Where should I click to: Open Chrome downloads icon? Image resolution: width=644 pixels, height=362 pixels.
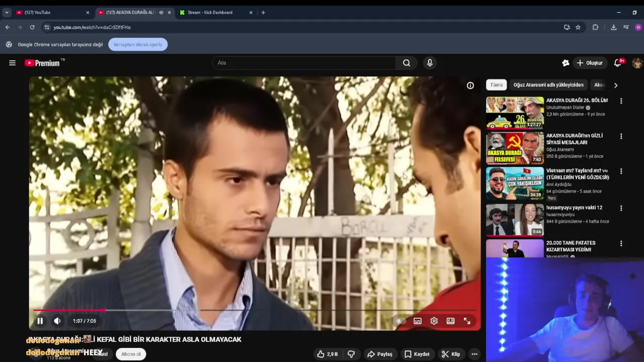(x=613, y=27)
